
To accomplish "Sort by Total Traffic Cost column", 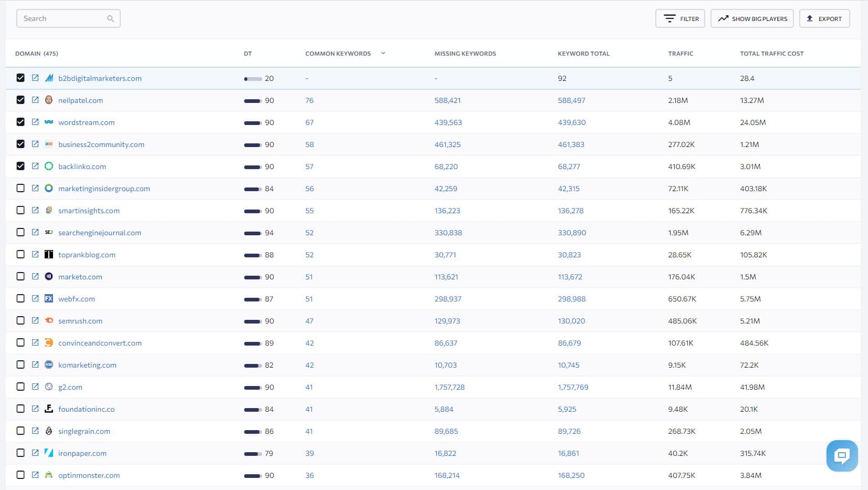I will point(771,54).
